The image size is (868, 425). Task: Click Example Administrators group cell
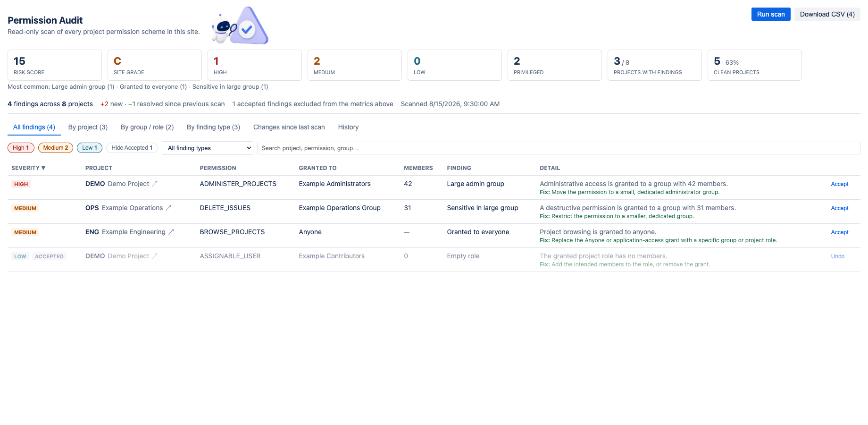(x=334, y=184)
